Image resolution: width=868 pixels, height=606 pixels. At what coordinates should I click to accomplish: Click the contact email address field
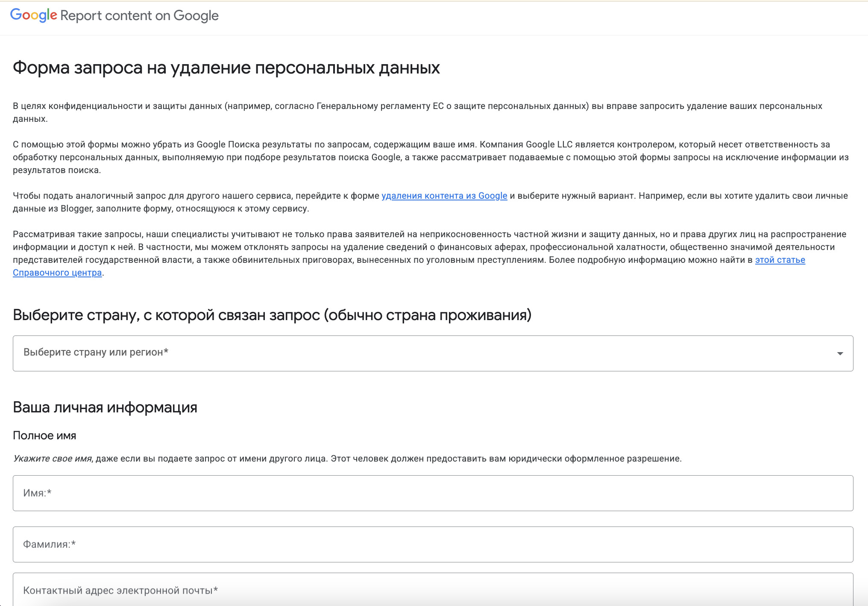(433, 590)
